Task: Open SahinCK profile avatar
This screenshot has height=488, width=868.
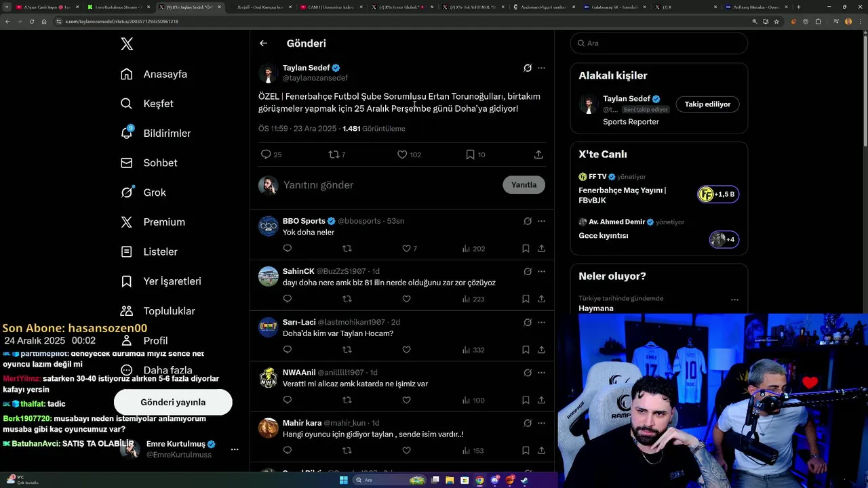Action: coord(269,277)
